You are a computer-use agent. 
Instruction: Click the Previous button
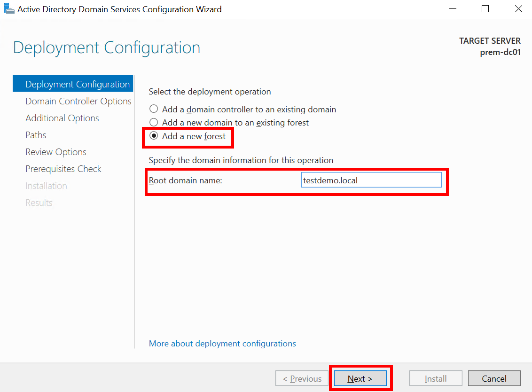click(x=302, y=378)
